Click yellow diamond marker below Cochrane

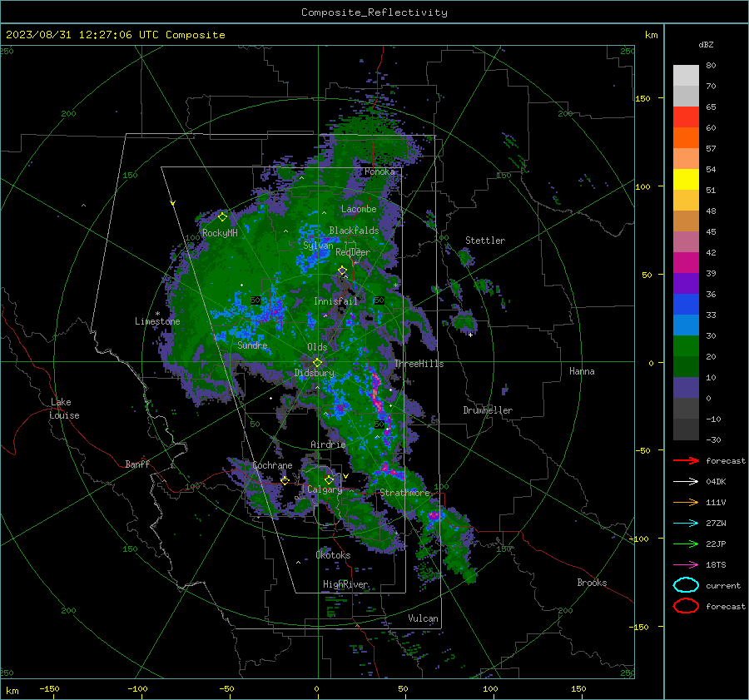pos(285,480)
